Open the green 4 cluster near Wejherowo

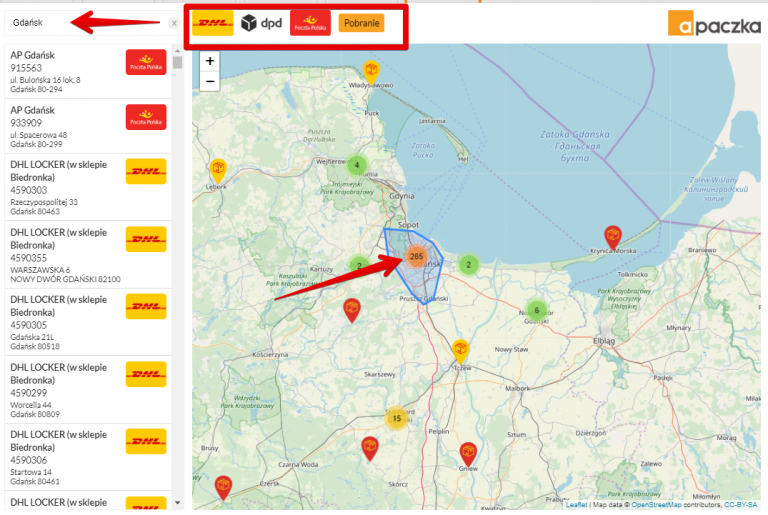point(356,165)
